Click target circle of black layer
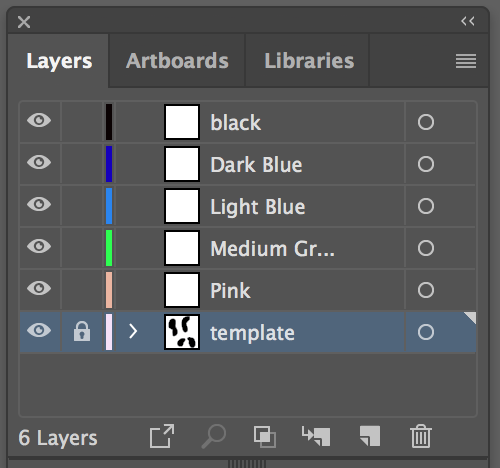 426,122
